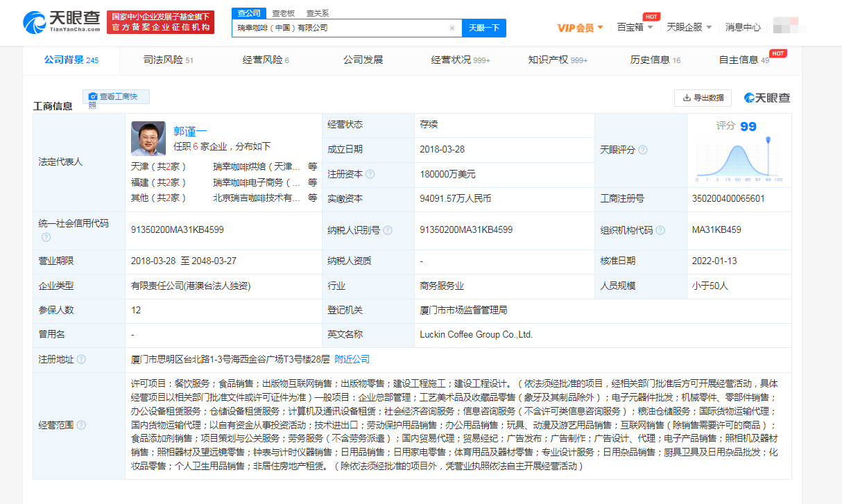Click 等 after 北京瑞吉咖啡技术 row

click(313, 198)
